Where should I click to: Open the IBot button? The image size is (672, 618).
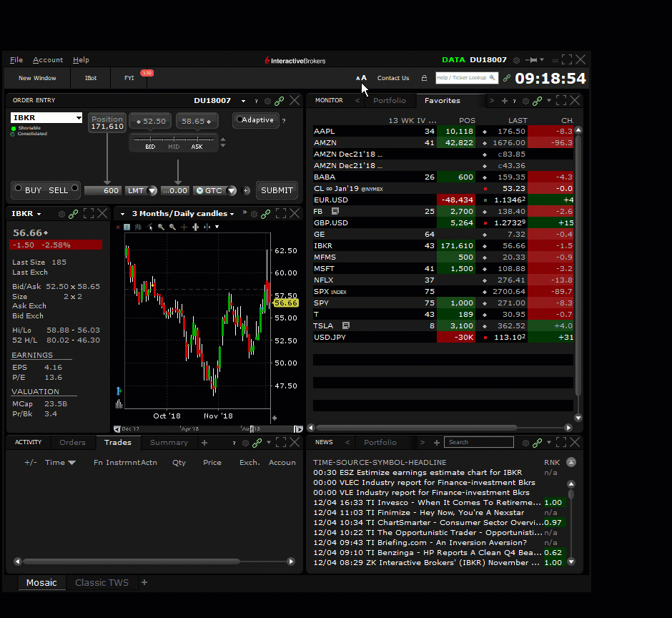(90, 78)
